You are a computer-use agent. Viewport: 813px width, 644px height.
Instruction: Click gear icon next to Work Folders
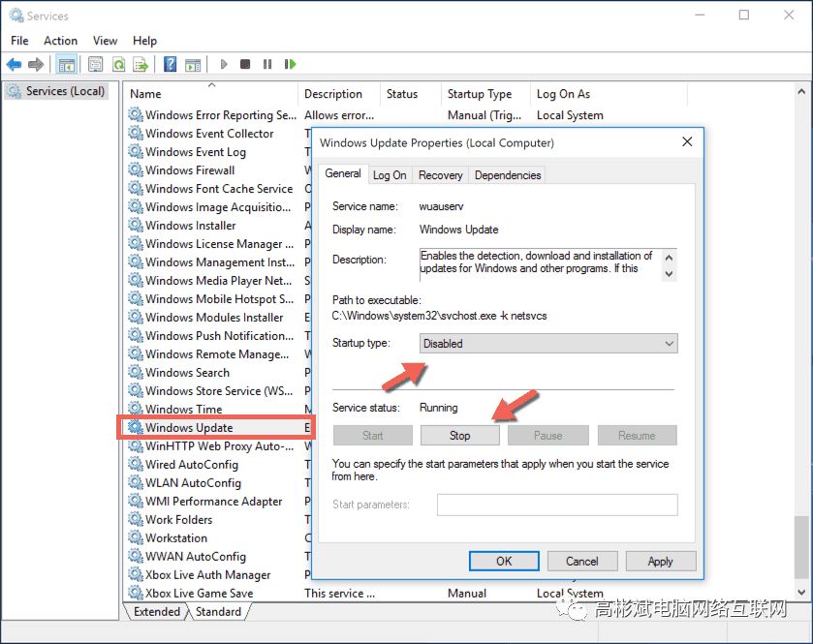(136, 519)
